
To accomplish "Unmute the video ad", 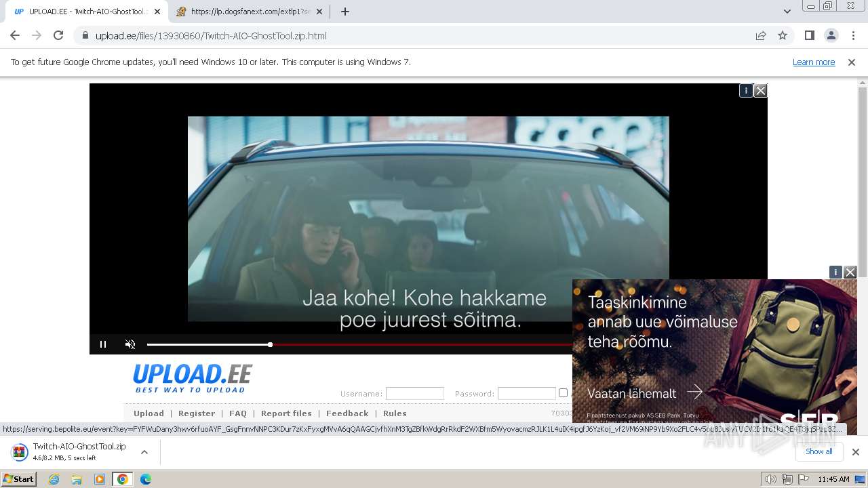I will [x=130, y=344].
